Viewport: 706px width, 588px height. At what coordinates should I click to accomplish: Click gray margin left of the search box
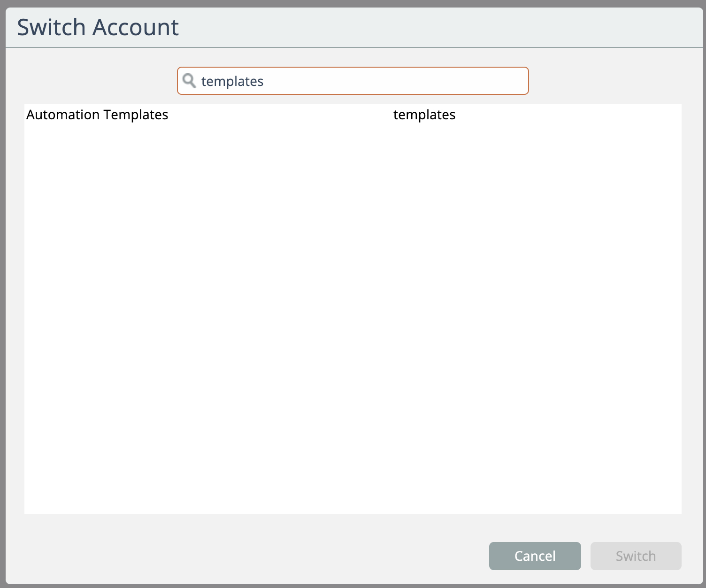(94, 81)
